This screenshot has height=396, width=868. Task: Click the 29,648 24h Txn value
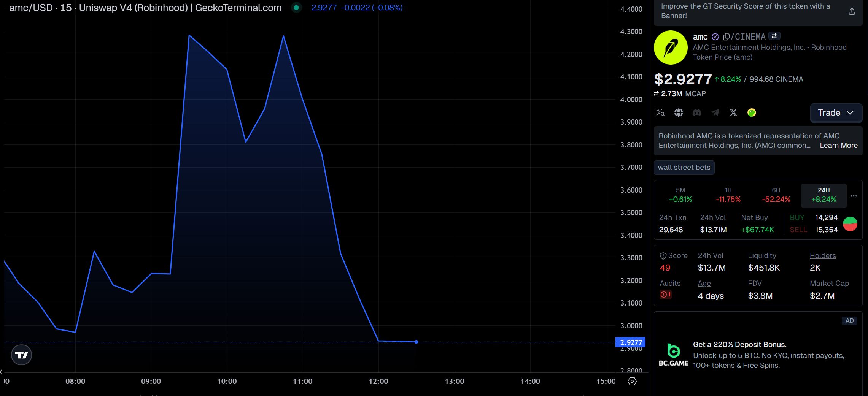pos(671,230)
